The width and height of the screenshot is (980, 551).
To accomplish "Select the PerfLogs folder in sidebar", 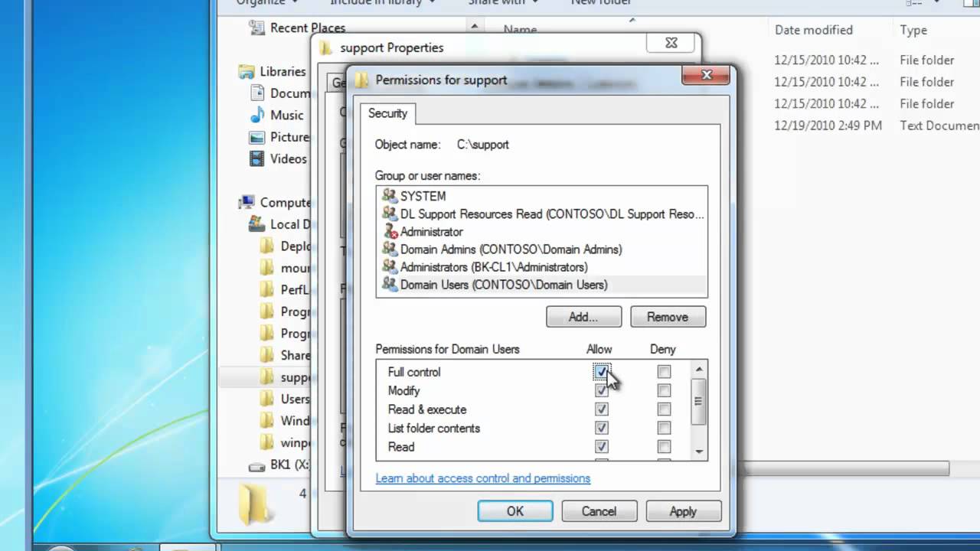I will 286,290.
